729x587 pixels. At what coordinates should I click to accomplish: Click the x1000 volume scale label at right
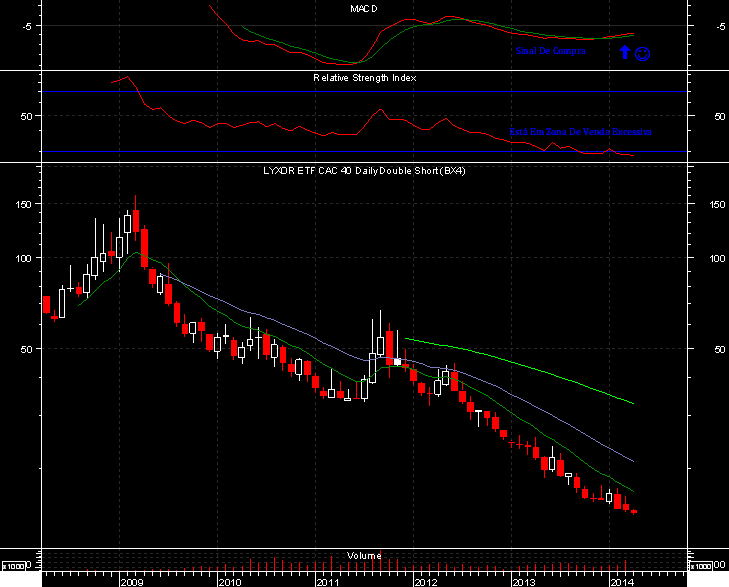(x=701, y=566)
